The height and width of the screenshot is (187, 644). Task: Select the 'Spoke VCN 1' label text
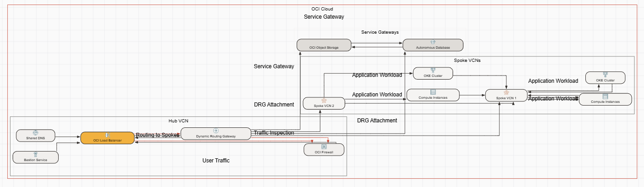pos(506,98)
